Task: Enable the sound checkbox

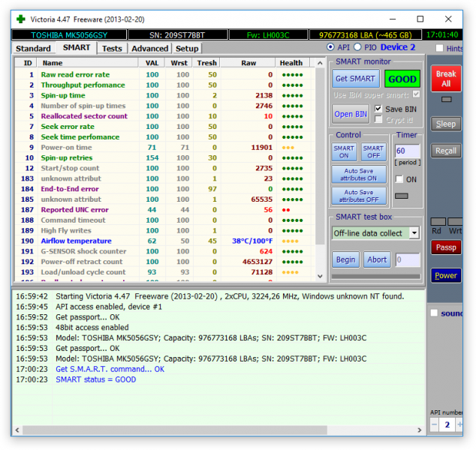Action: pos(435,313)
